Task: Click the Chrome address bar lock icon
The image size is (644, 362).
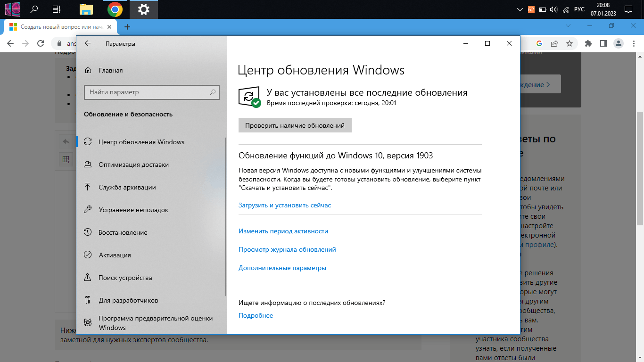Action: coord(59,43)
